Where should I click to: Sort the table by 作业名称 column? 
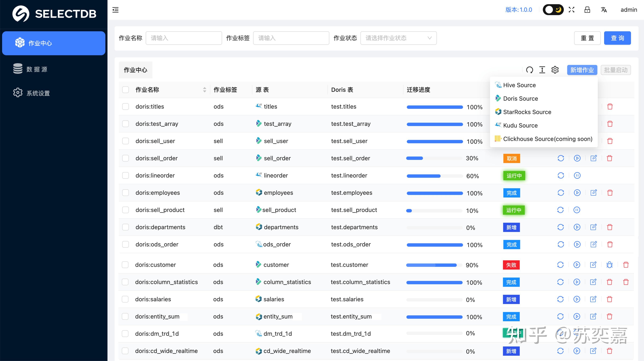[x=205, y=90]
